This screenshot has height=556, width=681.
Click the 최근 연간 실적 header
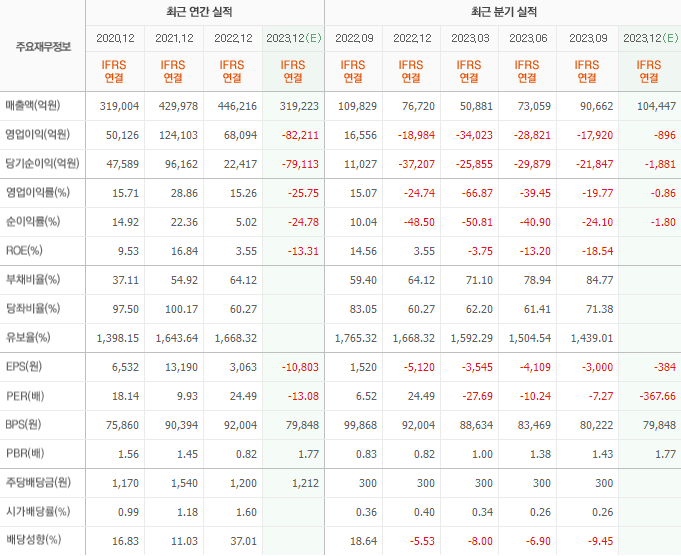(199, 12)
